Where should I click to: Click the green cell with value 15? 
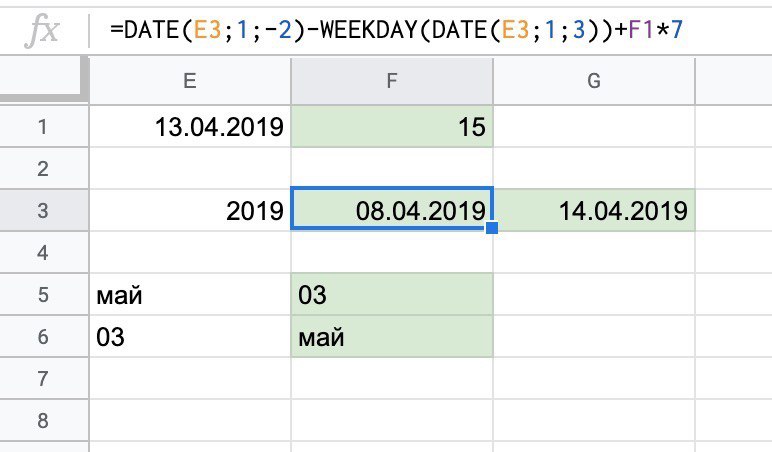392,127
